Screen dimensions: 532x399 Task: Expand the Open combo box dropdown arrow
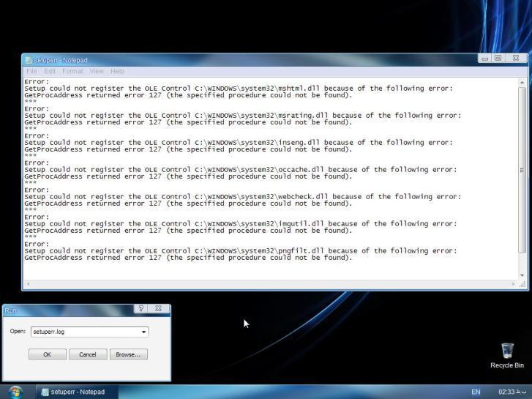coord(144,332)
